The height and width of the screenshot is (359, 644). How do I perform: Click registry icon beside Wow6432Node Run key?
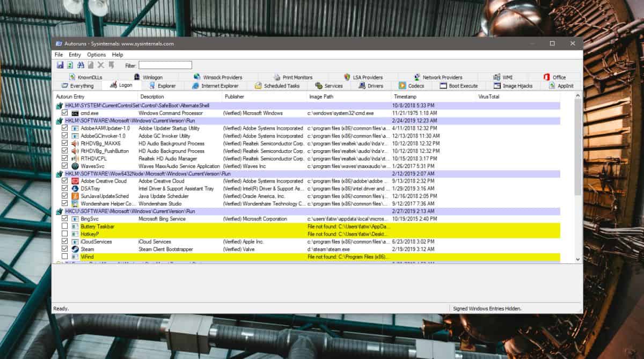click(x=60, y=174)
